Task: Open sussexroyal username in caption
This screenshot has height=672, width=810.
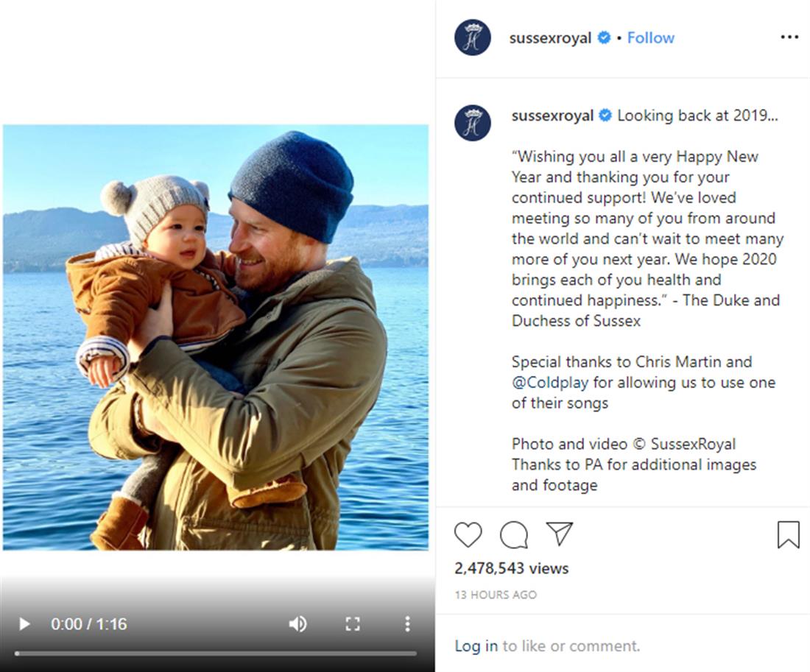Action: 552,116
